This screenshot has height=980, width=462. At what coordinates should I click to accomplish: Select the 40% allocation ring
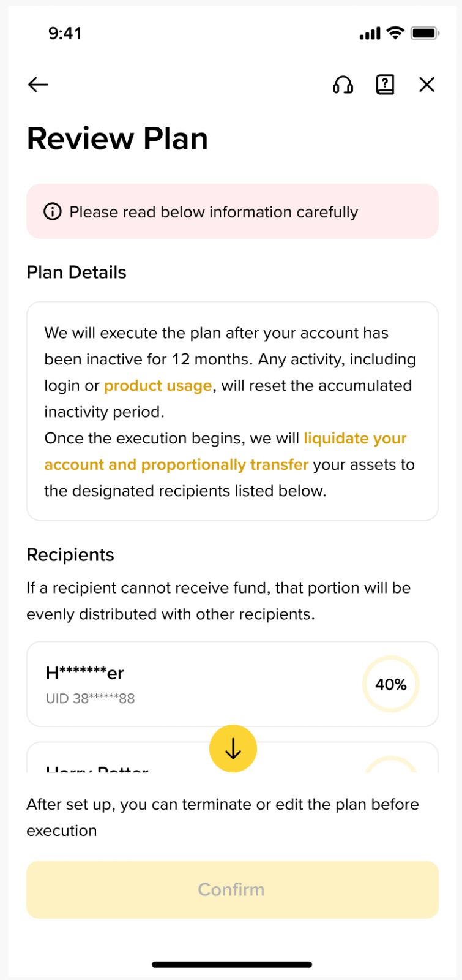click(390, 684)
